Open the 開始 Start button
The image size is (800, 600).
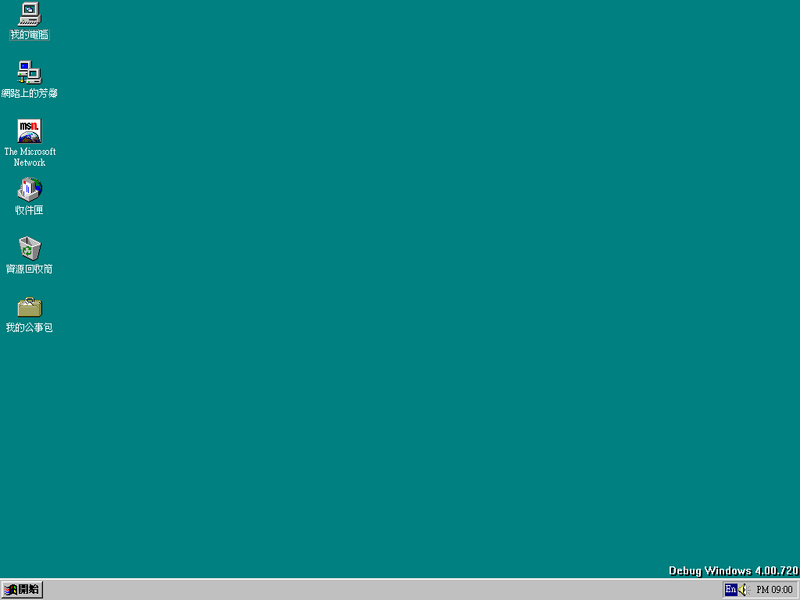(22, 590)
